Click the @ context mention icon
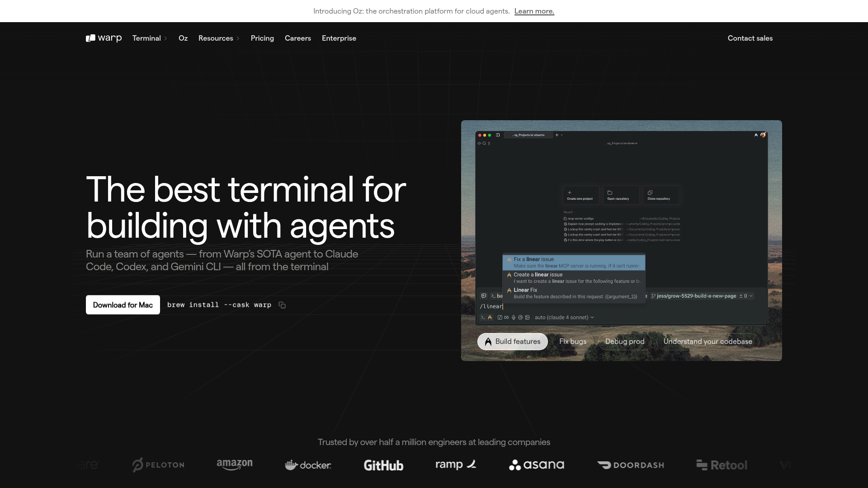 click(x=520, y=317)
